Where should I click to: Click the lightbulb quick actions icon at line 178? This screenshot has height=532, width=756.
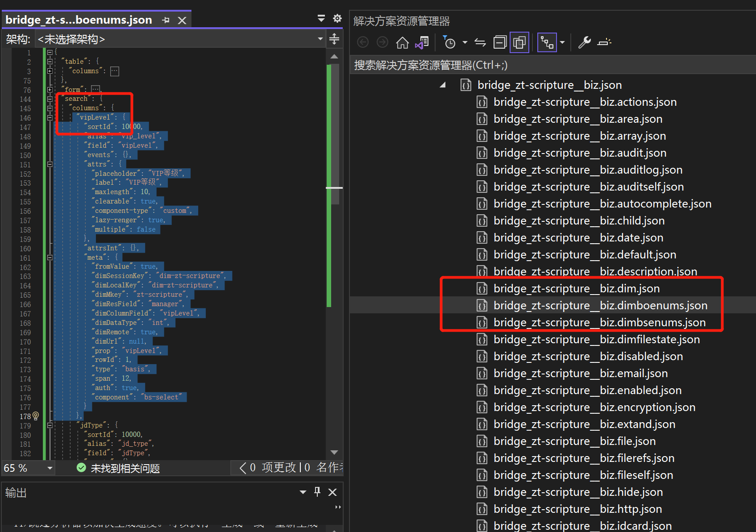coord(36,416)
